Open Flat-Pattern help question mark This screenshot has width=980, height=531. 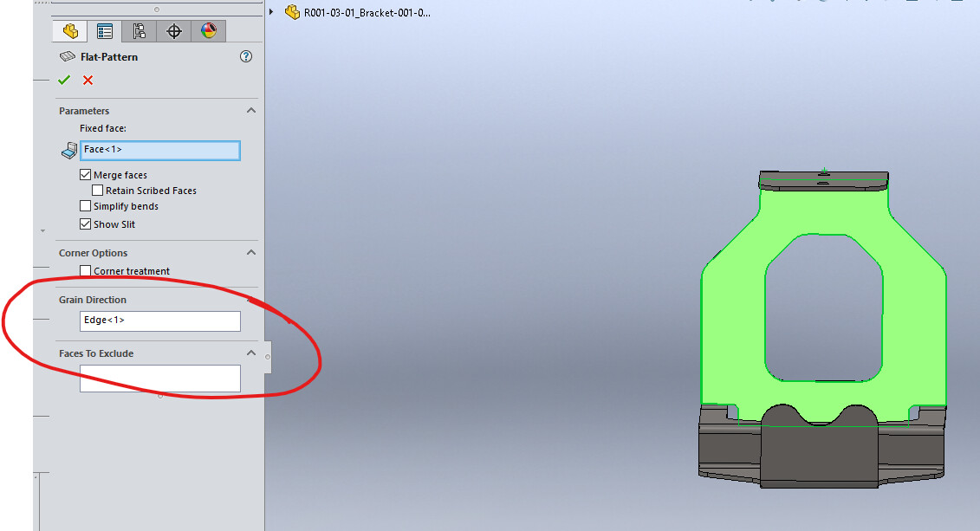[246, 56]
